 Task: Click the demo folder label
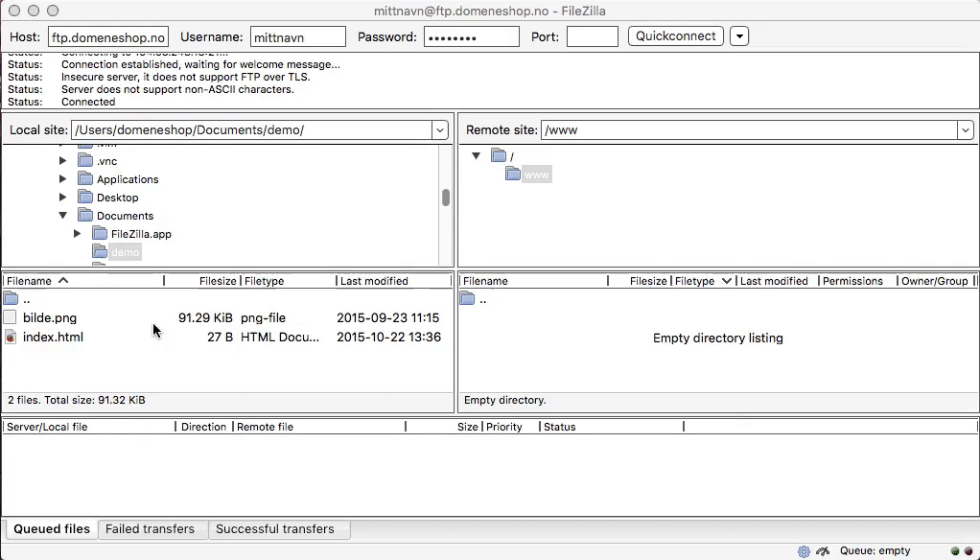coord(125,252)
